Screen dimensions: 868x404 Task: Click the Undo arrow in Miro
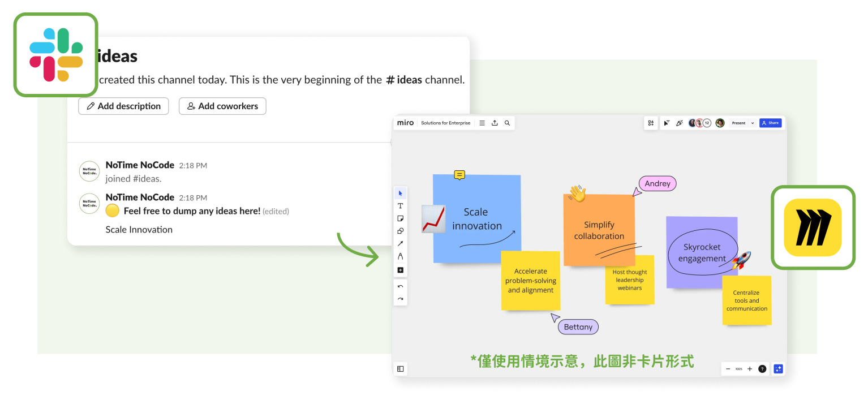pos(400,286)
